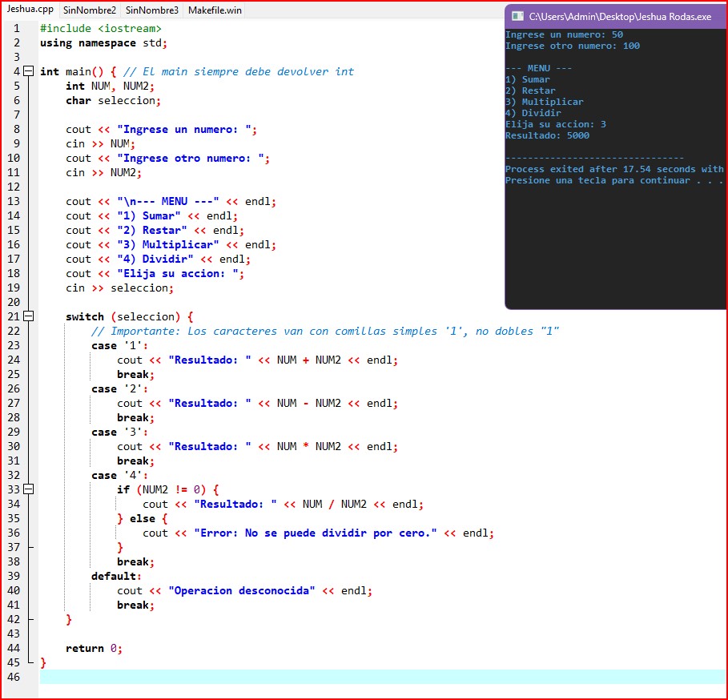Collapse the switch block at line 21
This screenshot has width=728, height=700.
pyautogui.click(x=29, y=316)
